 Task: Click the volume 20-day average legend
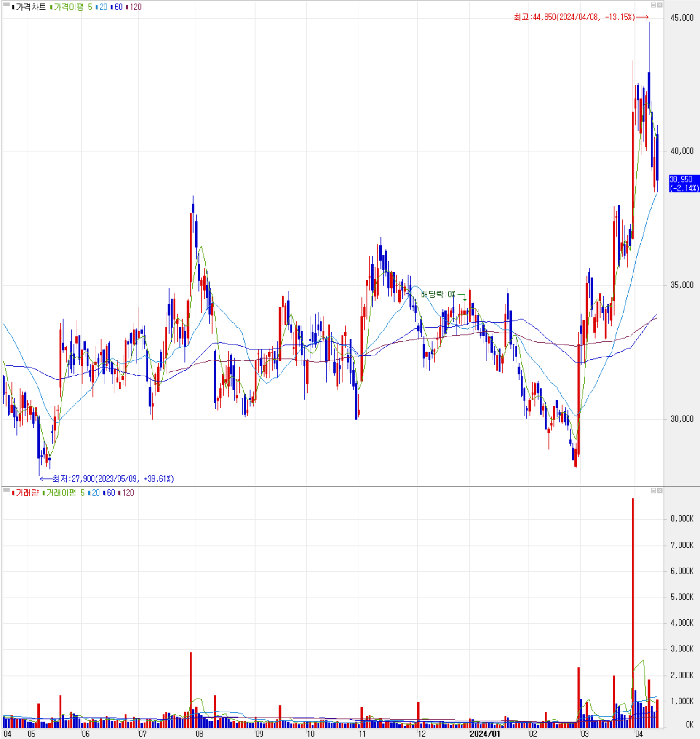(x=94, y=493)
